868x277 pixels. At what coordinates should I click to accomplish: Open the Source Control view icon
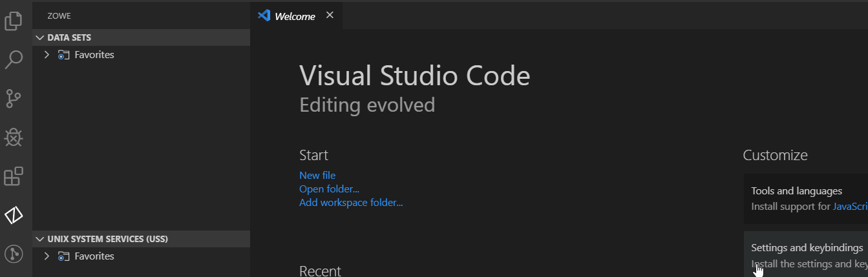[14, 99]
